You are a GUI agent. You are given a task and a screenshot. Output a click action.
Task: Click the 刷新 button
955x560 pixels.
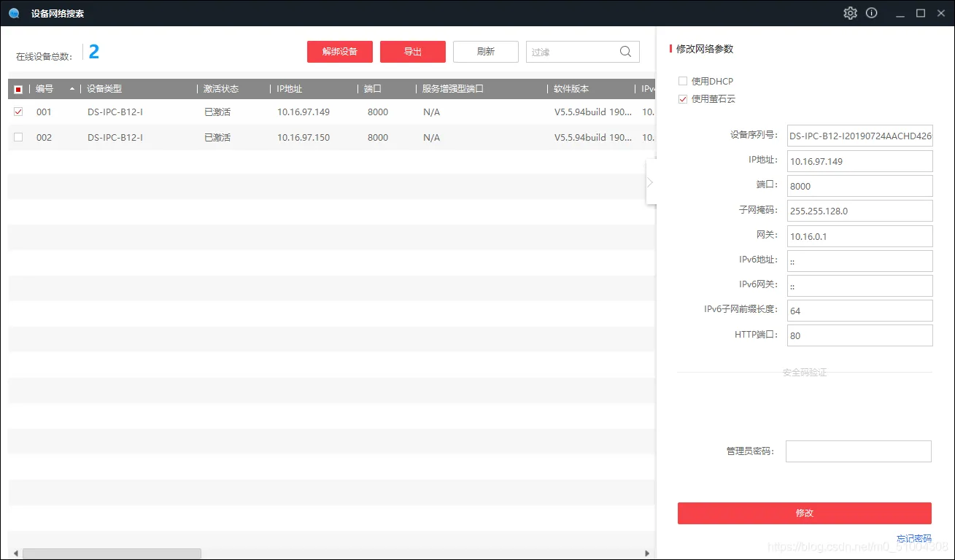tap(486, 52)
